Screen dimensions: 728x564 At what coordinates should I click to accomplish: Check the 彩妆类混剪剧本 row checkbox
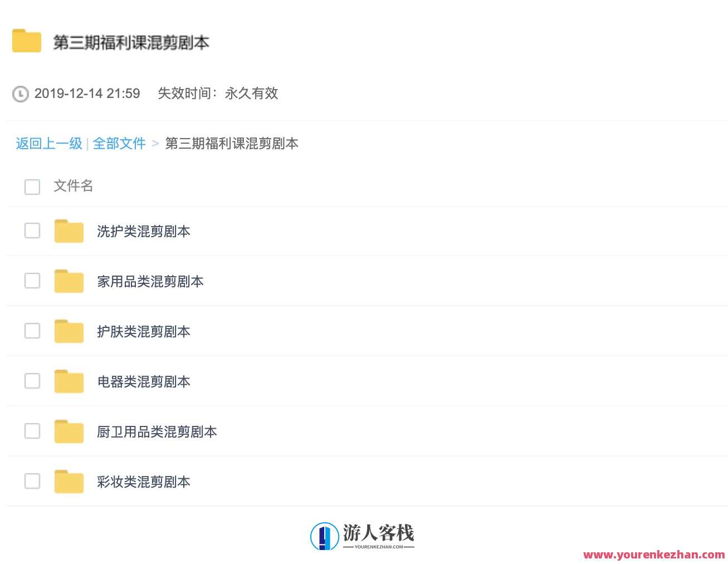pyautogui.click(x=32, y=481)
